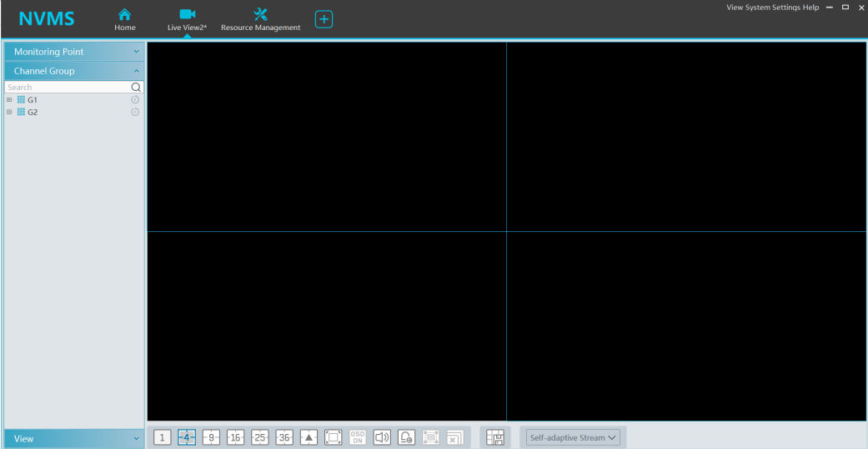Toggle the audio speaker button
The image size is (868, 449).
pyautogui.click(x=382, y=437)
